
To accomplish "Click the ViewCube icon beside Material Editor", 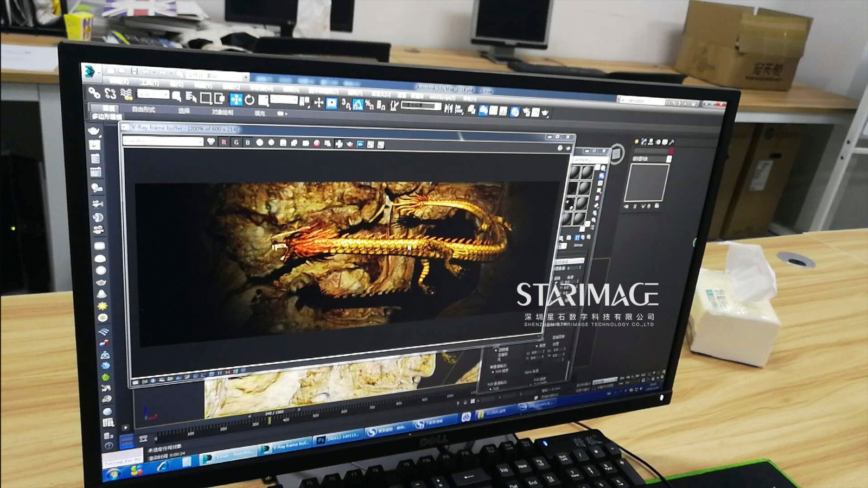I will pos(616,154).
